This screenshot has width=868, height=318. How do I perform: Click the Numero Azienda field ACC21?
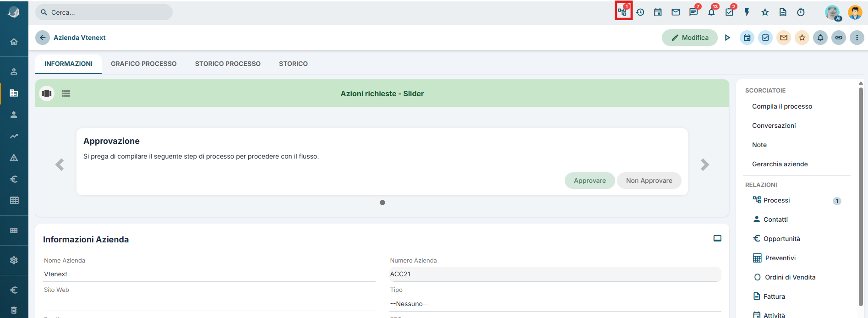coord(555,274)
